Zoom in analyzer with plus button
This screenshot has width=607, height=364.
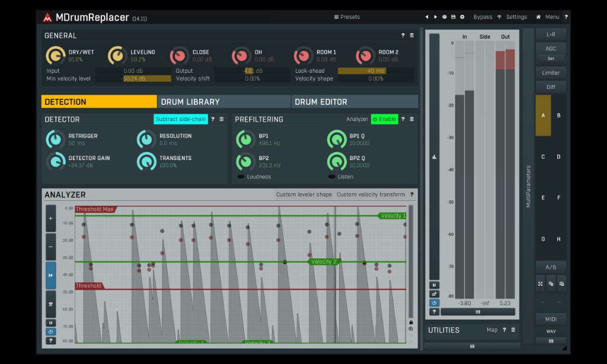tap(51, 218)
